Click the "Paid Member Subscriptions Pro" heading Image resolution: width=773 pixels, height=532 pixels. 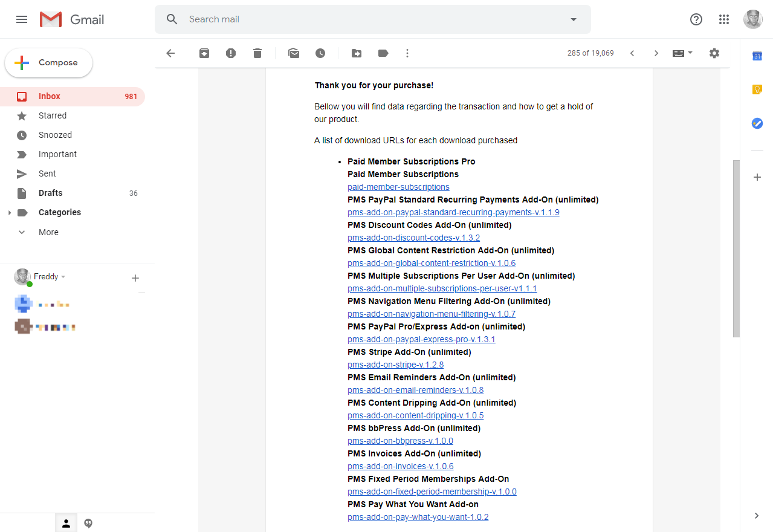411,161
